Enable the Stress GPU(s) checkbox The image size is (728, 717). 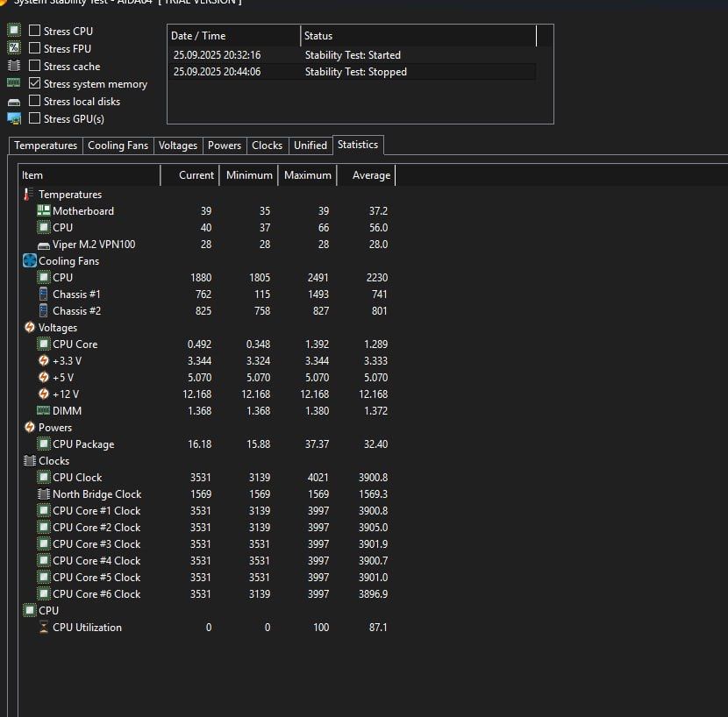[x=34, y=118]
